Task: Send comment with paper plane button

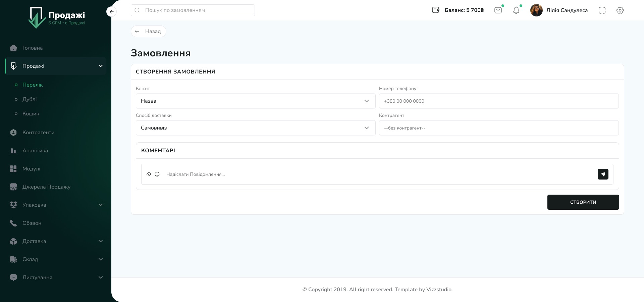Action: [603, 174]
